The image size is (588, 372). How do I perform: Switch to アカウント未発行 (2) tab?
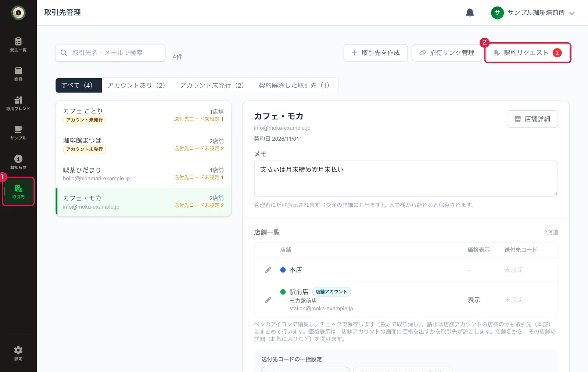[212, 85]
